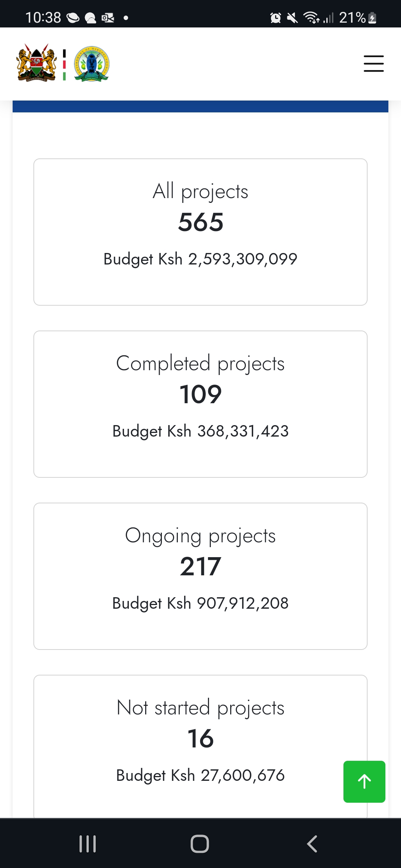This screenshot has height=868, width=401.
Task: Tap the alarm icon in status bar
Action: 276,17
